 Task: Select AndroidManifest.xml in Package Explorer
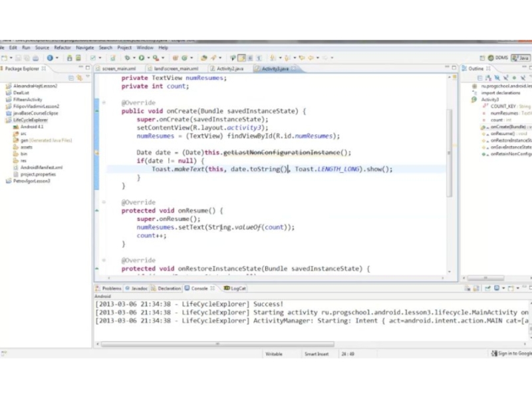click(x=41, y=168)
